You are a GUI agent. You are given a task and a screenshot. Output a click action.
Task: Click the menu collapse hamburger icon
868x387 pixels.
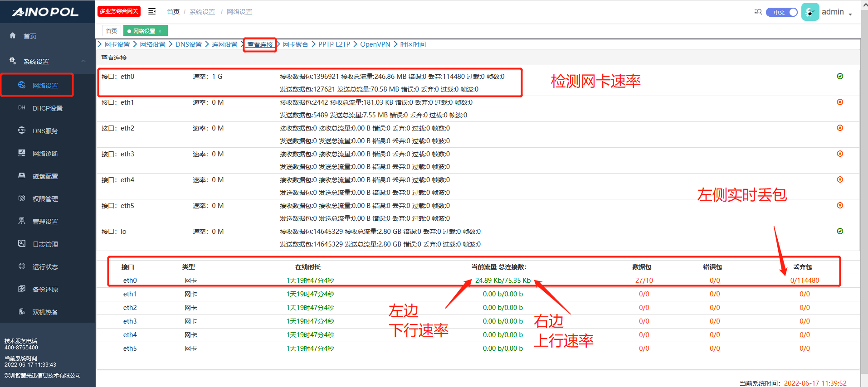[152, 11]
